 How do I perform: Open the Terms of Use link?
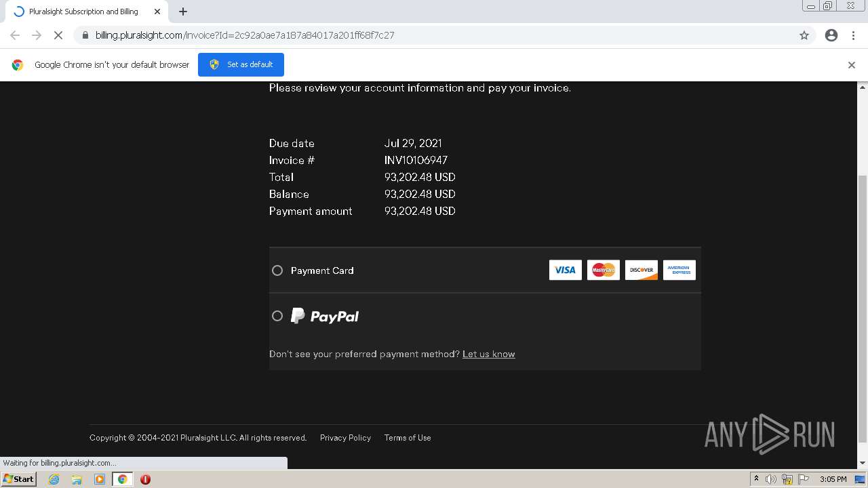[408, 438]
